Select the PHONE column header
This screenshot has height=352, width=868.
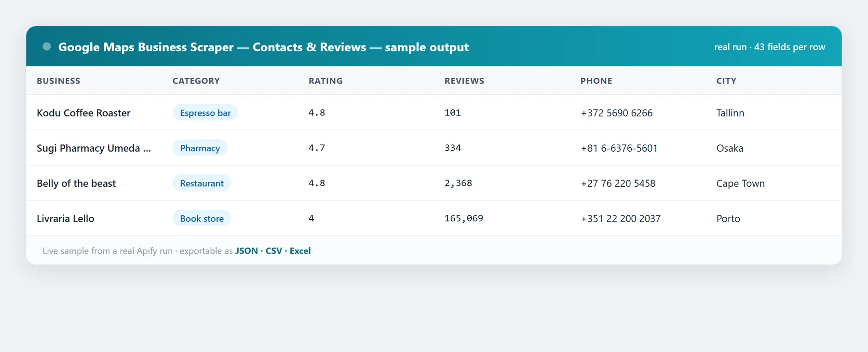coord(596,81)
